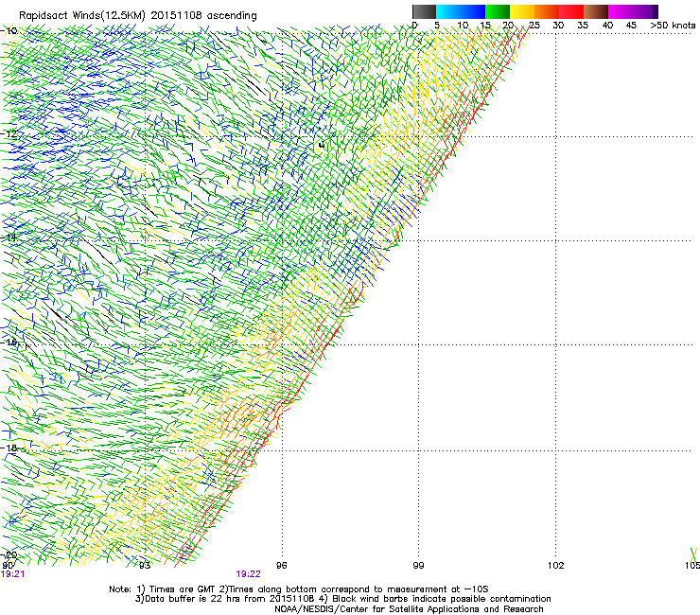The width and height of the screenshot is (700, 615).
Task: Click the '99' longitude axis label
Action: click(419, 566)
